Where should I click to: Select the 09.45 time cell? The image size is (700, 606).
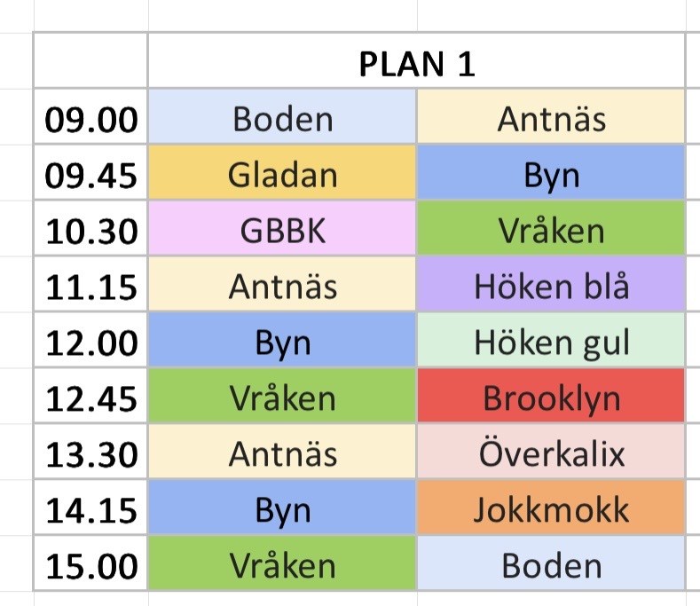(x=91, y=175)
